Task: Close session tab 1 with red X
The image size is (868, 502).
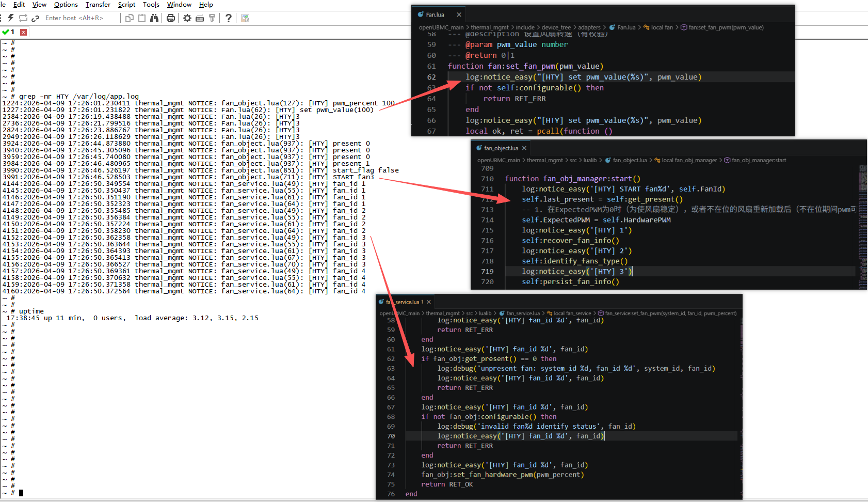Action: 23,32
